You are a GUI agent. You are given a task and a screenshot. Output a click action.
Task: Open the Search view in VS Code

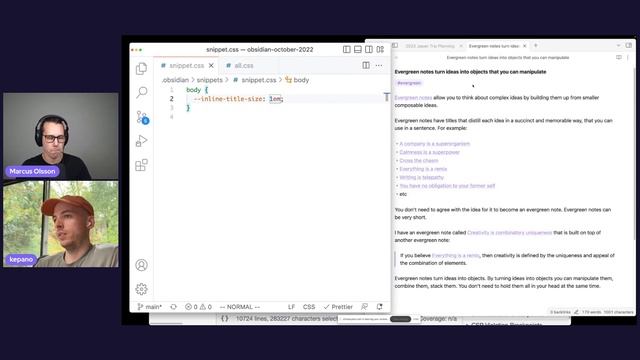point(141,92)
